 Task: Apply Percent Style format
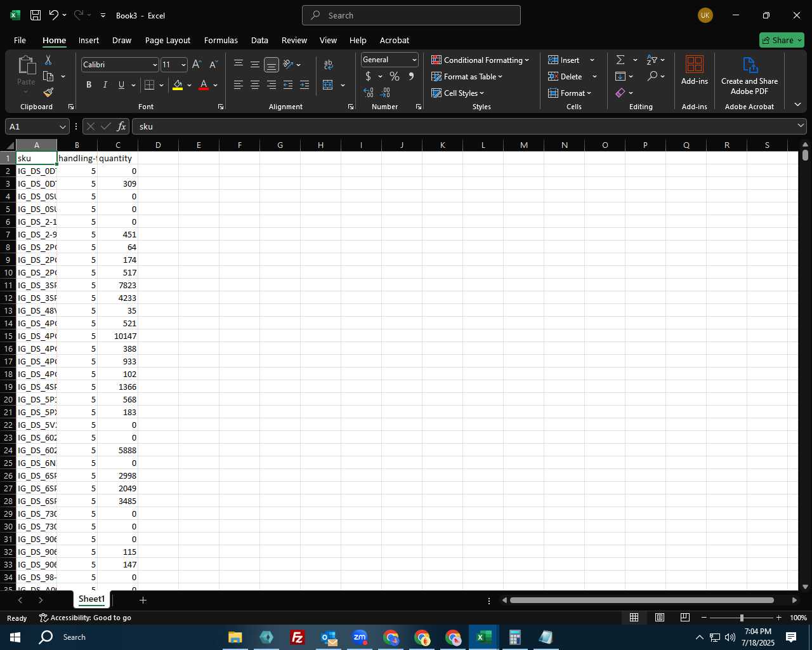[x=395, y=76]
